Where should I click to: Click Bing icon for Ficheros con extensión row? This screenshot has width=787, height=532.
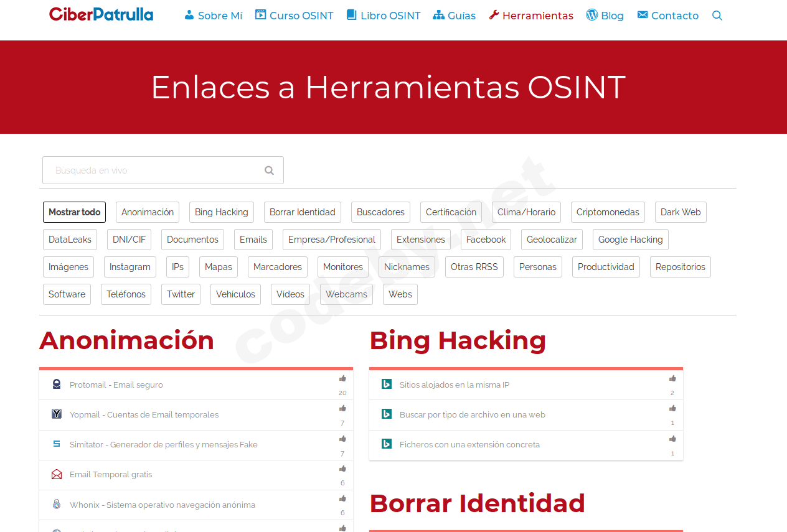(x=387, y=444)
